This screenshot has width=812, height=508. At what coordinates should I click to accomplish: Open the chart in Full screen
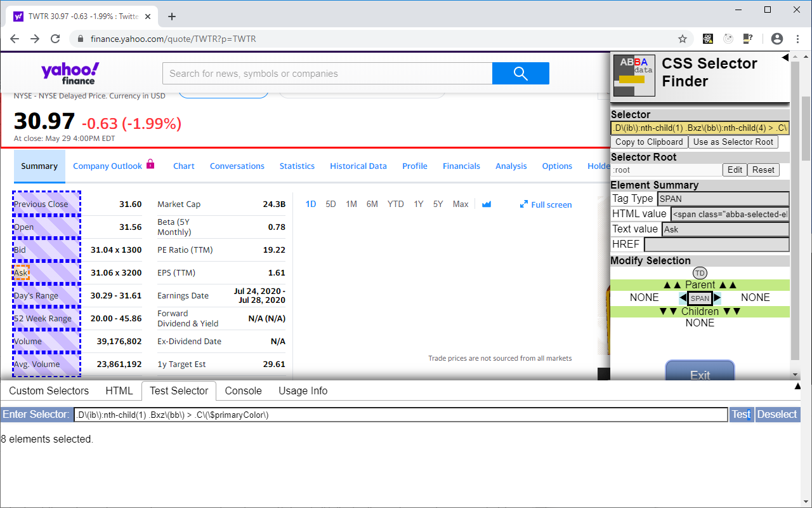(546, 204)
